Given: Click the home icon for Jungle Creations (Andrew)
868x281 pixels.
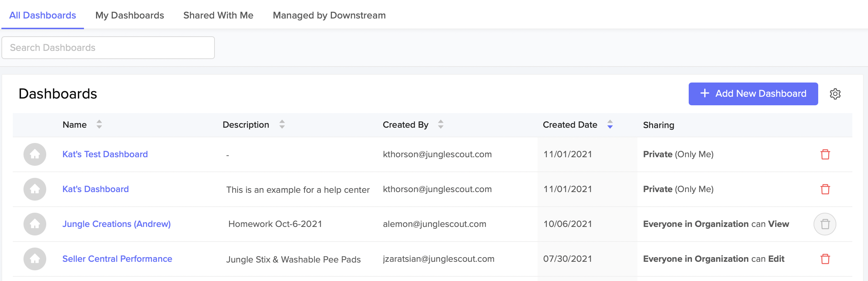Looking at the screenshot, I should [x=35, y=224].
